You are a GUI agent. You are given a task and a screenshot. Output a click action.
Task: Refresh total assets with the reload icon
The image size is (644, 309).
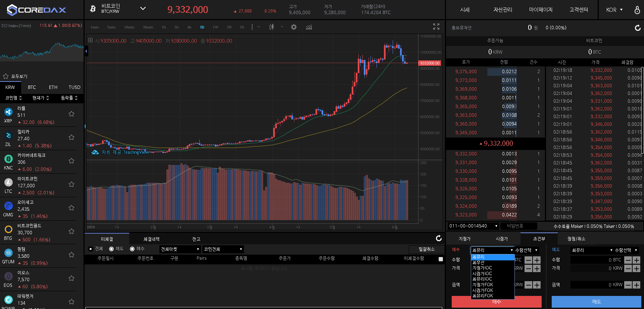[x=638, y=28]
